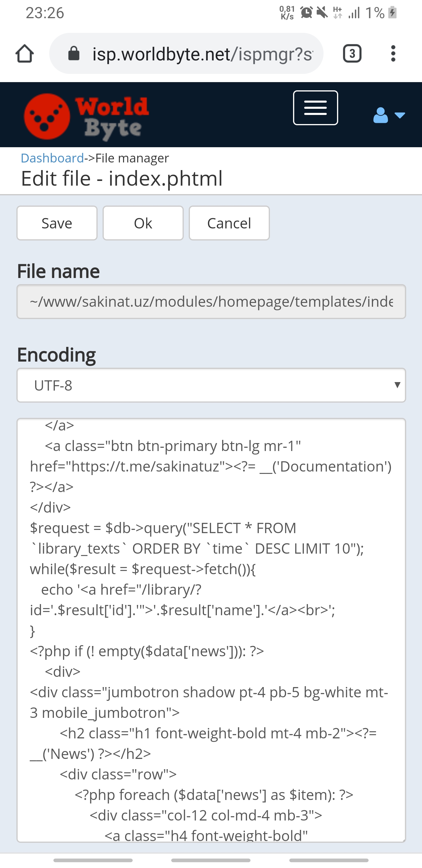Image resolution: width=422 pixels, height=868 pixels.
Task: Cancel editing the file
Action: pyautogui.click(x=229, y=223)
